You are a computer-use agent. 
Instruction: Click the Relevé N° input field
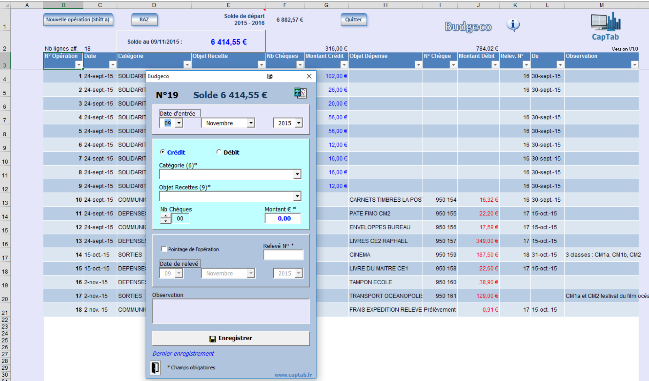pyautogui.click(x=284, y=254)
